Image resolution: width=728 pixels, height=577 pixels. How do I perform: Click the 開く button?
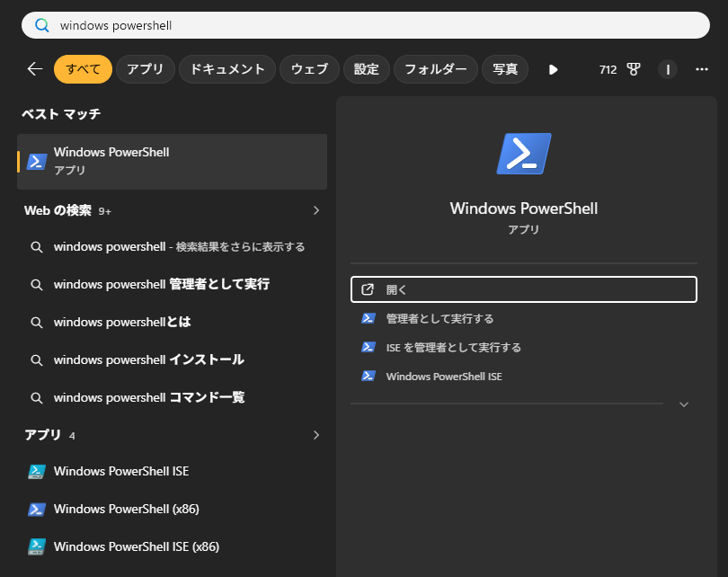pos(524,289)
